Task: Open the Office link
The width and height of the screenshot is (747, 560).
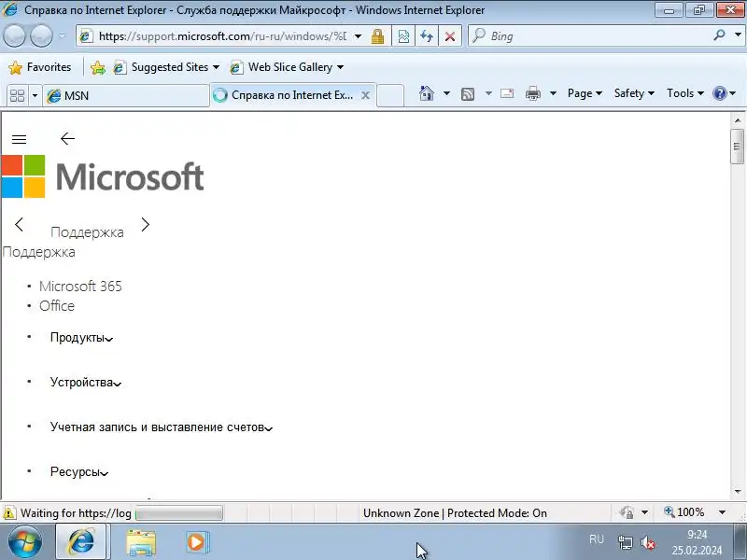Action: tap(57, 306)
